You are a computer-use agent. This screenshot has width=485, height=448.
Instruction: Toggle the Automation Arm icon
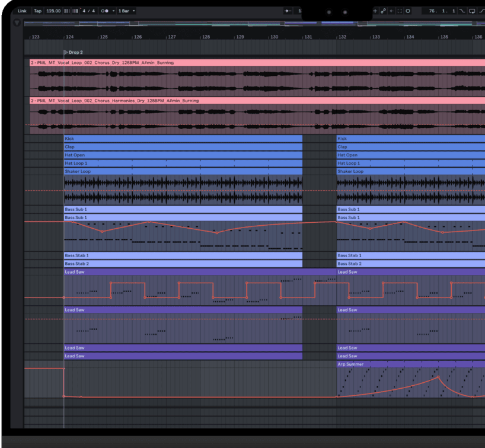click(x=383, y=11)
